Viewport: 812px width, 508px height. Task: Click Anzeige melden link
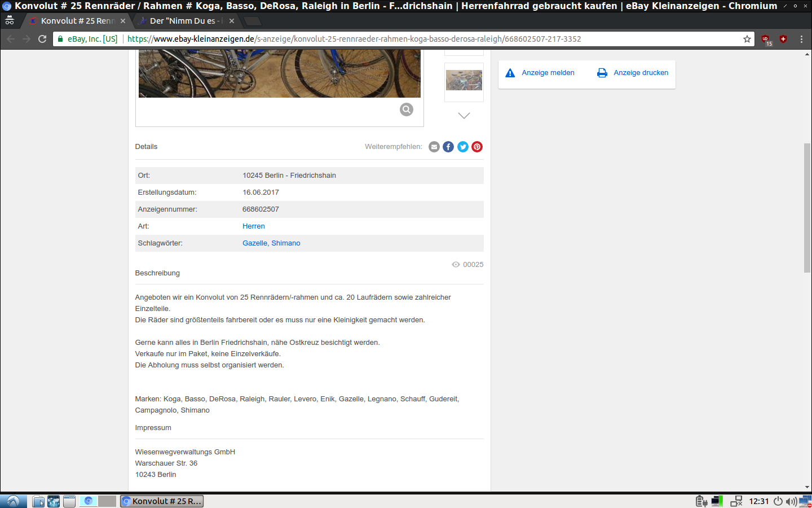click(x=548, y=73)
